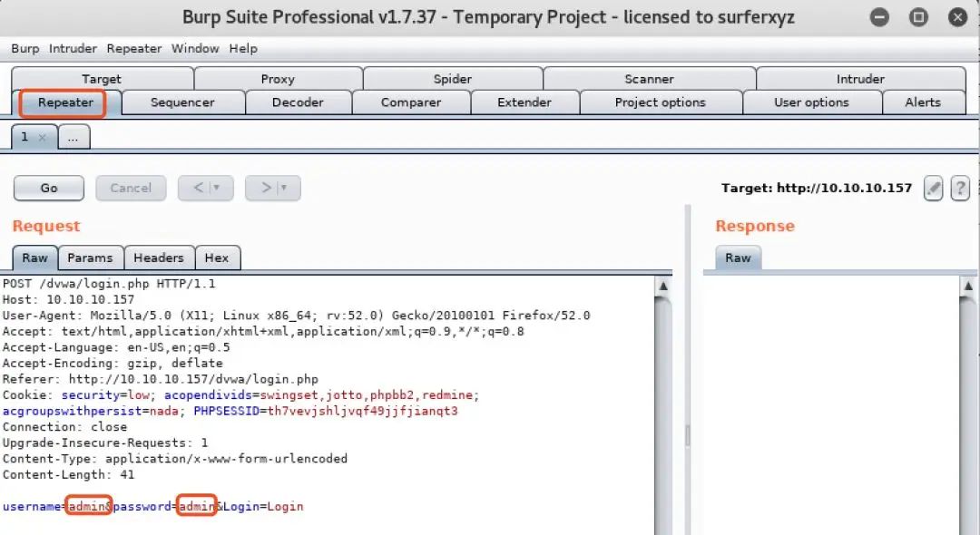Screen dimensions: 980x535
Task: Open the Project options tab
Action: pos(660,102)
